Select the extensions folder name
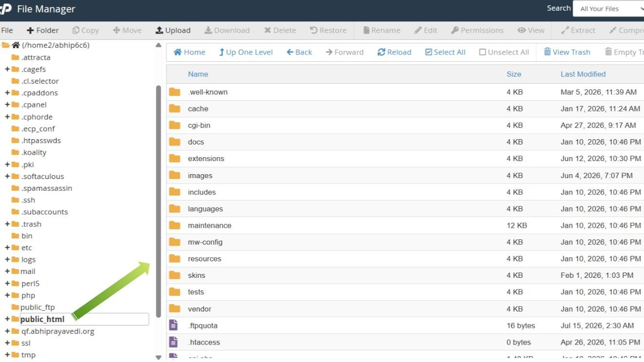Viewport: 644px width, 362px height. [206, 159]
